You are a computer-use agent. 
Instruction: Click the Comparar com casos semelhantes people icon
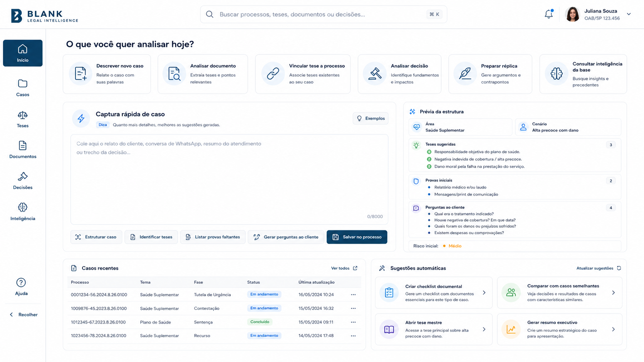click(x=511, y=293)
